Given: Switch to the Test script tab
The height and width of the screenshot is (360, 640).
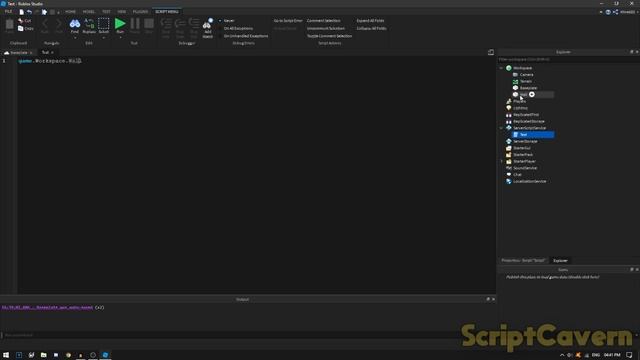Looking at the screenshot, I should click(45, 53).
